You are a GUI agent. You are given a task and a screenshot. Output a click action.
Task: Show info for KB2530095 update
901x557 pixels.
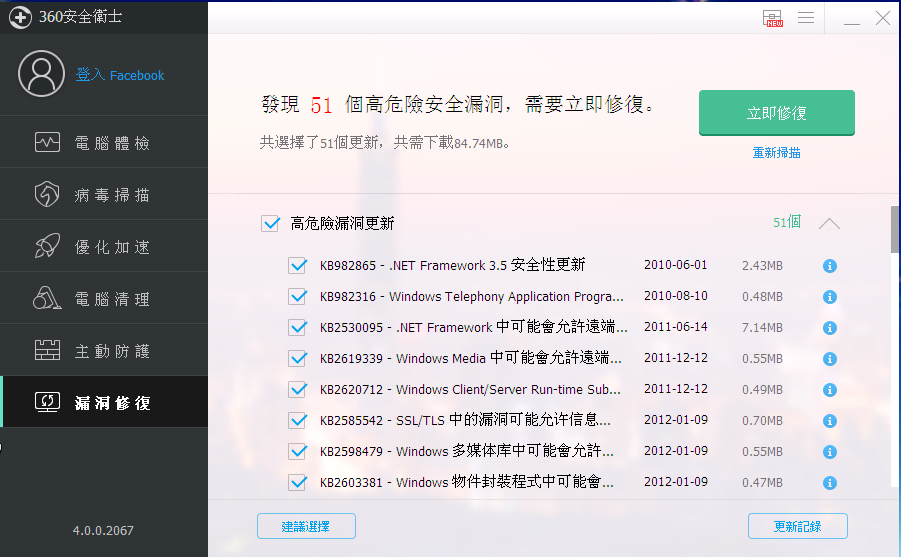pyautogui.click(x=829, y=328)
